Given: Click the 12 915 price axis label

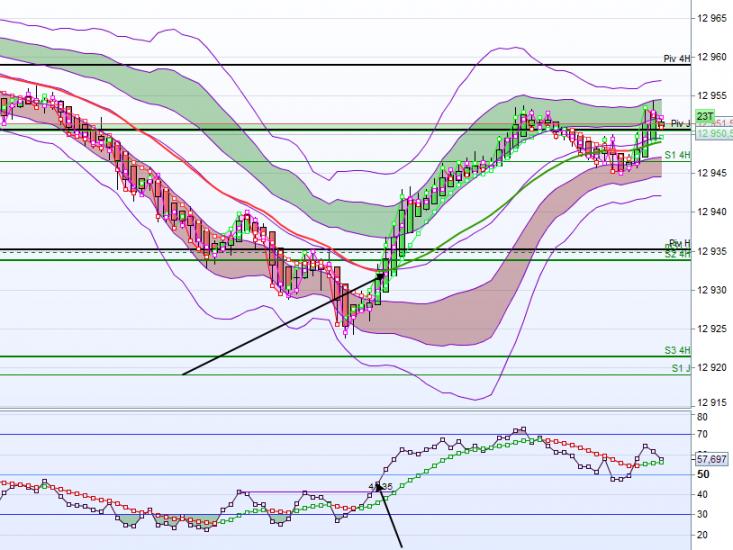Looking at the screenshot, I should point(711,403).
